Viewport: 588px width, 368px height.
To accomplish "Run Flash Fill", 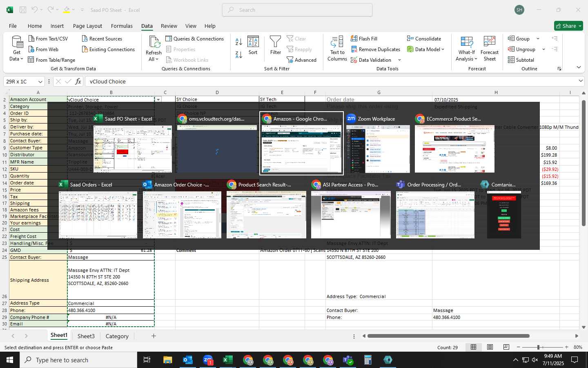I will point(364,38).
